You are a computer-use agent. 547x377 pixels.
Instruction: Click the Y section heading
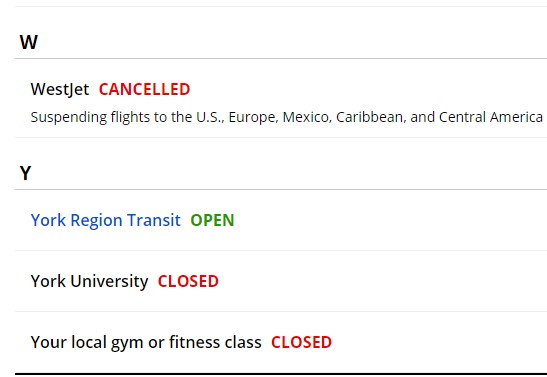pos(25,173)
